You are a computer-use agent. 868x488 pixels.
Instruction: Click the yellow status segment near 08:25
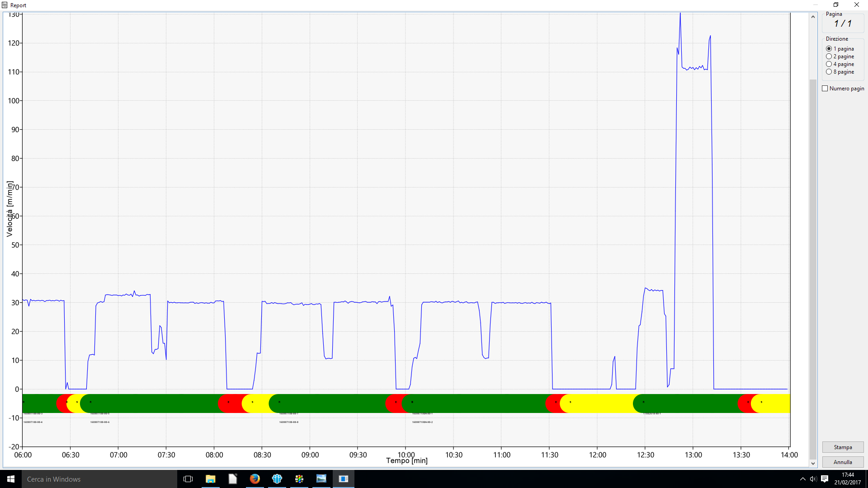point(255,403)
